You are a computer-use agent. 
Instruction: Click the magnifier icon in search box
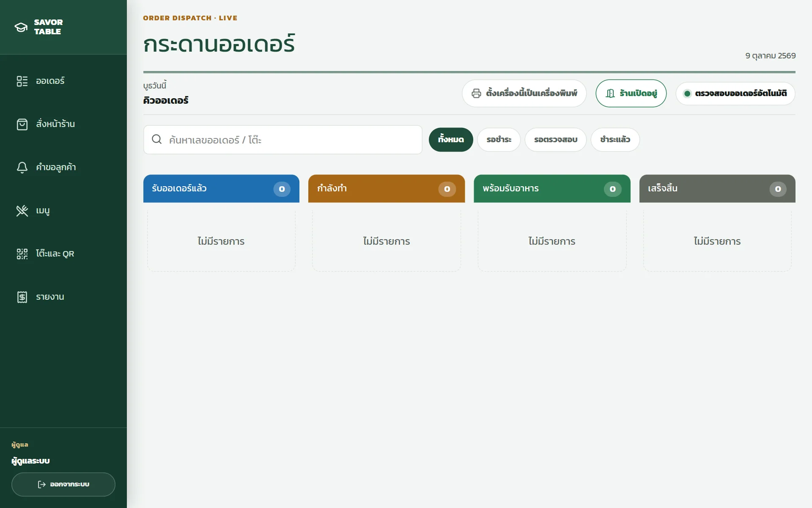tap(156, 139)
